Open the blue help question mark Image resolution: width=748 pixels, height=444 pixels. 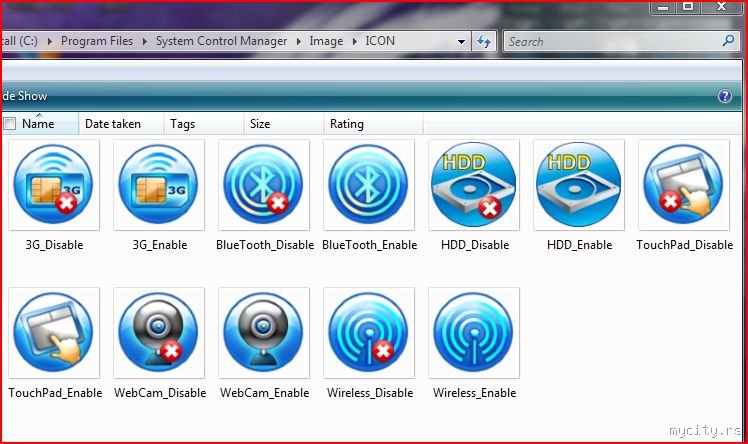725,96
